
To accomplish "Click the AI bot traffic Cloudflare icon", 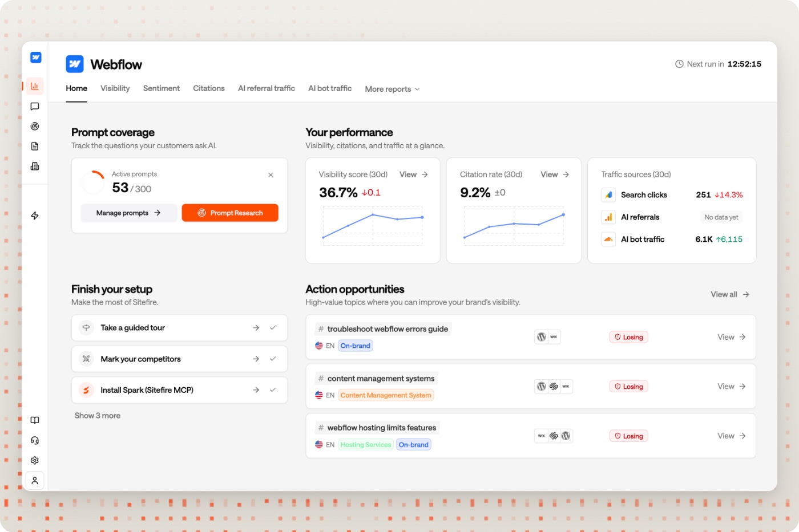I will click(608, 239).
